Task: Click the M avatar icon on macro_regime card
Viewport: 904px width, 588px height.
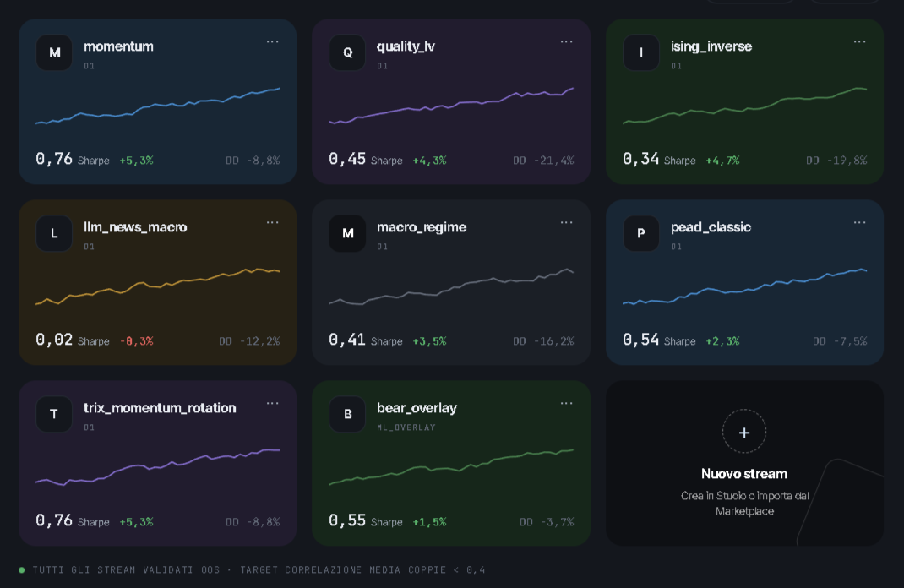Action: (347, 233)
